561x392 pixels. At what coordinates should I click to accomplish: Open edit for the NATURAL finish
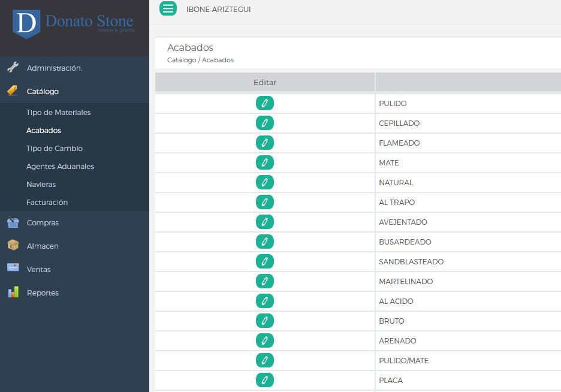tap(264, 182)
